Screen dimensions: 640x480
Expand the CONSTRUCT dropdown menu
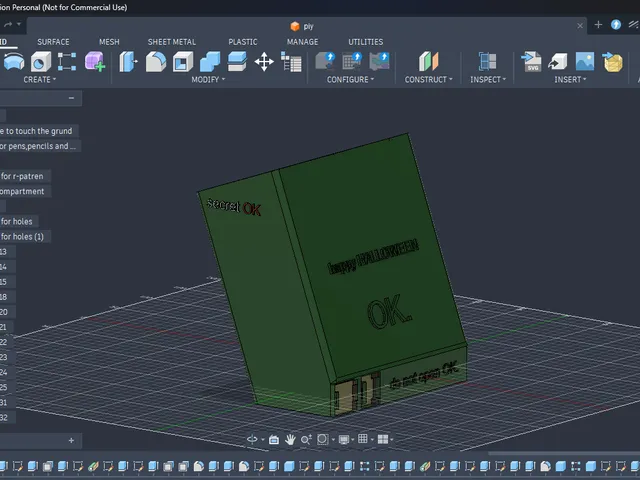point(429,80)
